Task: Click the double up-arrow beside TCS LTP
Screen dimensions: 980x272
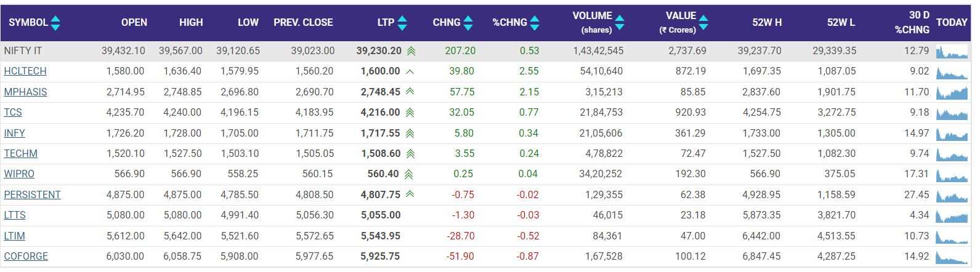Action: [x=410, y=113]
